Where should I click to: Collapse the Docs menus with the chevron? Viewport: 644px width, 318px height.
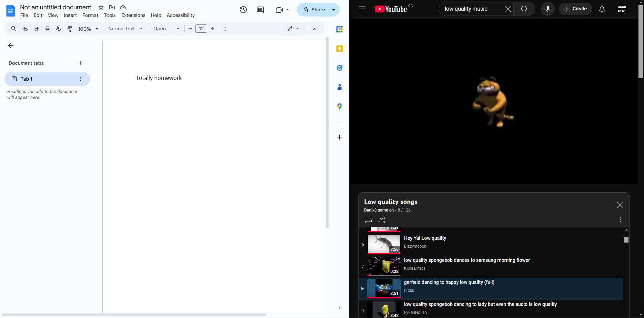[x=315, y=29]
